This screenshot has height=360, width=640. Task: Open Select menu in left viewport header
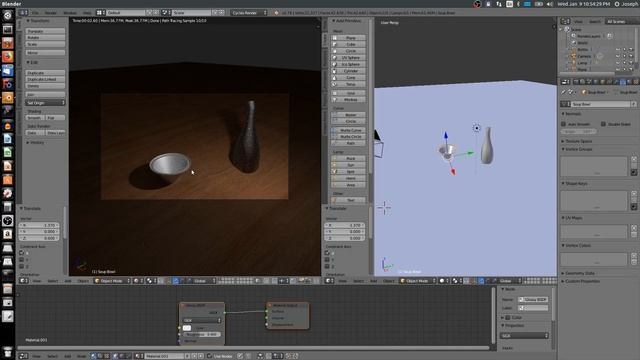(53, 281)
